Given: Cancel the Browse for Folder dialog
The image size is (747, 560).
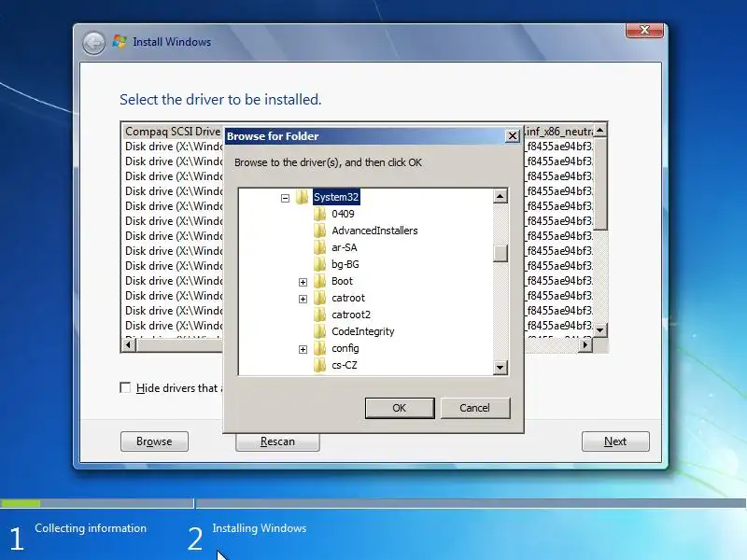Looking at the screenshot, I should [x=475, y=408].
